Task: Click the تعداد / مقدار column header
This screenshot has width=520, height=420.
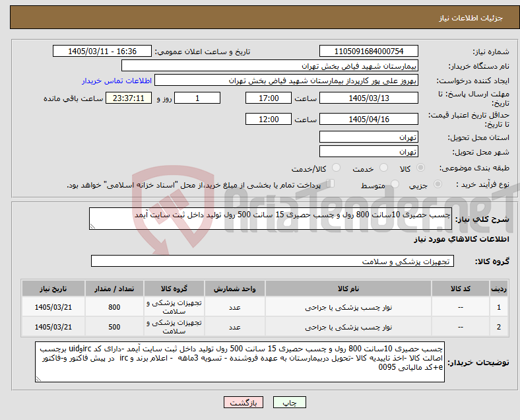Action: pyautogui.click(x=114, y=289)
